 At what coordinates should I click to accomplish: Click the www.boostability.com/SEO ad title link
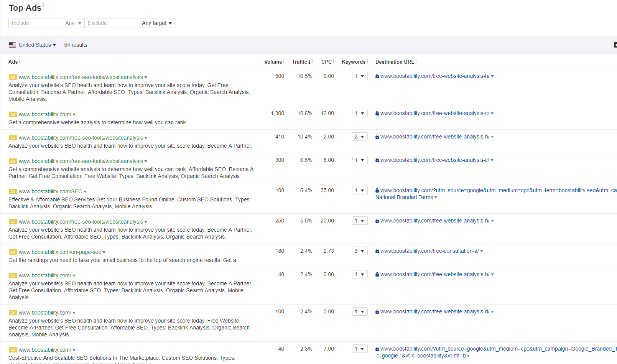tap(50, 191)
